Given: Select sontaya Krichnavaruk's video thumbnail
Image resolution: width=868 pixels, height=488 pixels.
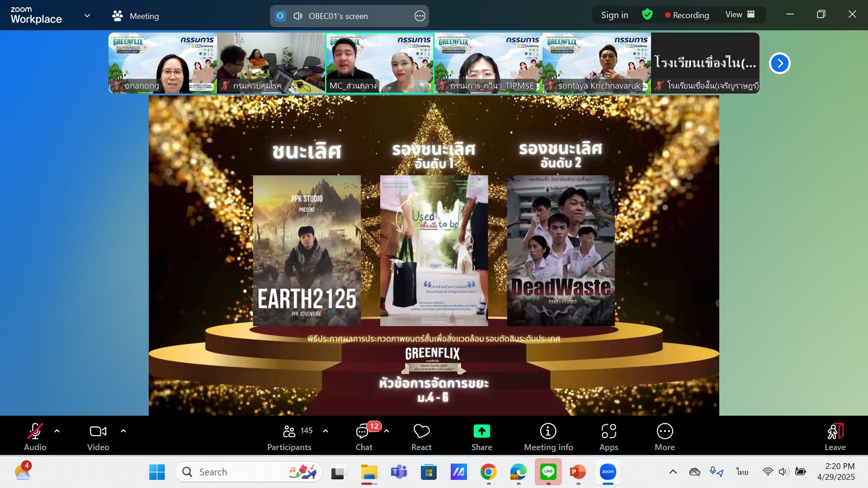Looking at the screenshot, I should point(597,63).
